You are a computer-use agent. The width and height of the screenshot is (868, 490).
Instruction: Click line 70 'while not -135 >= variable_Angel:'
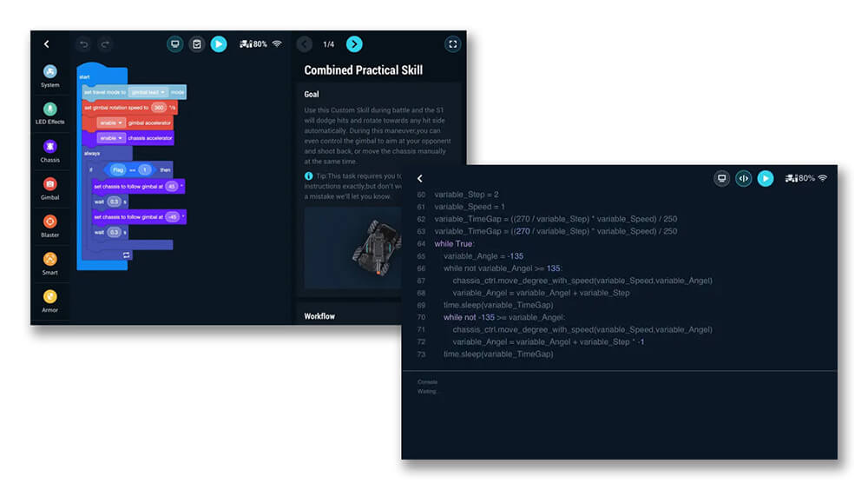click(504, 317)
